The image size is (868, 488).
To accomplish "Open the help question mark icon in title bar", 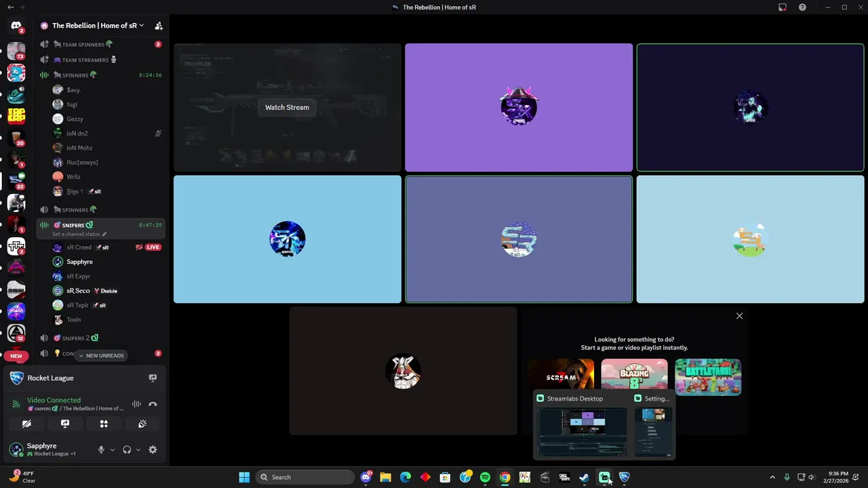I will pyautogui.click(x=802, y=7).
